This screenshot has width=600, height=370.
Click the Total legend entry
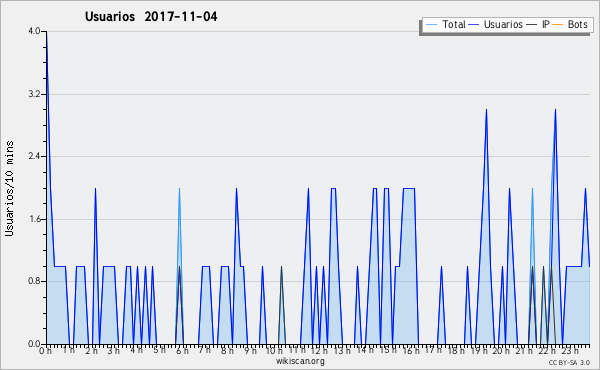pyautogui.click(x=446, y=24)
